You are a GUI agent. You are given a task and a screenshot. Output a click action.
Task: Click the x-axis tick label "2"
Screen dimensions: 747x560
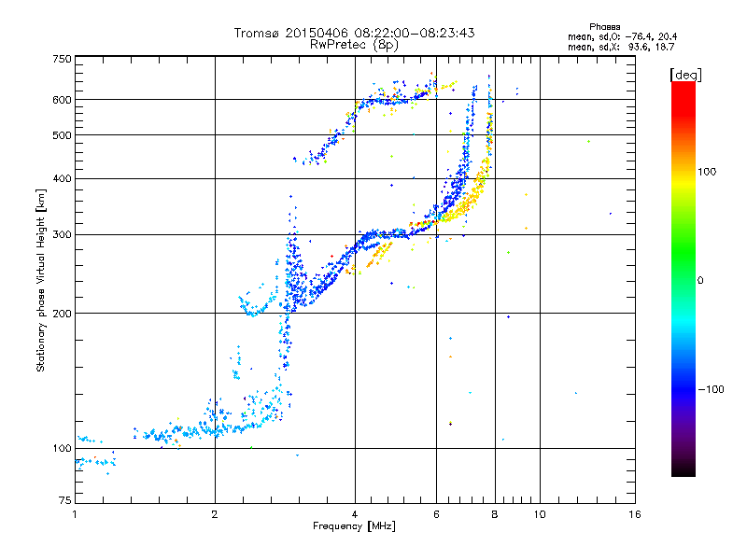click(215, 514)
